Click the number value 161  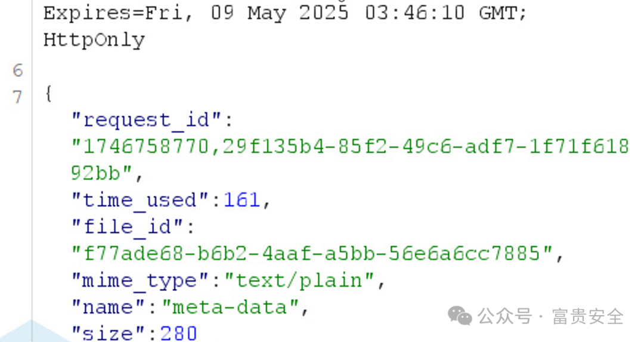(x=241, y=200)
